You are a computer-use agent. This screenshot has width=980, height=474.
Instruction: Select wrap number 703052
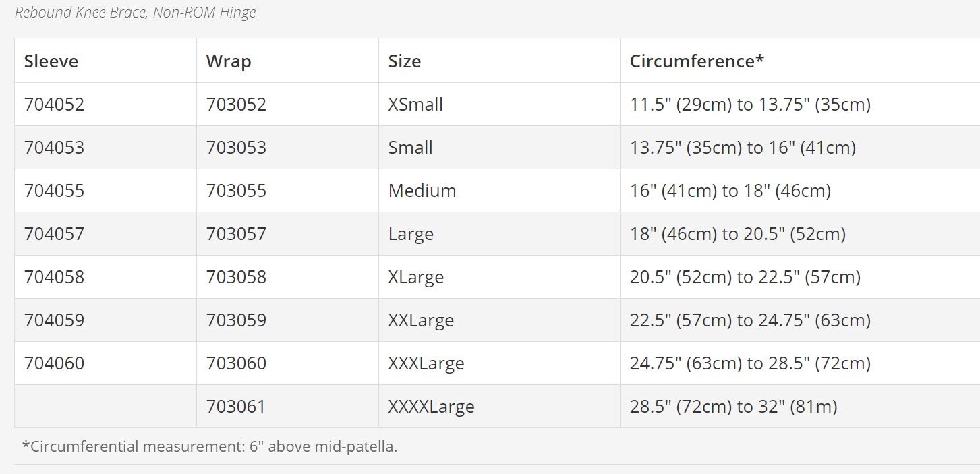coord(237,105)
